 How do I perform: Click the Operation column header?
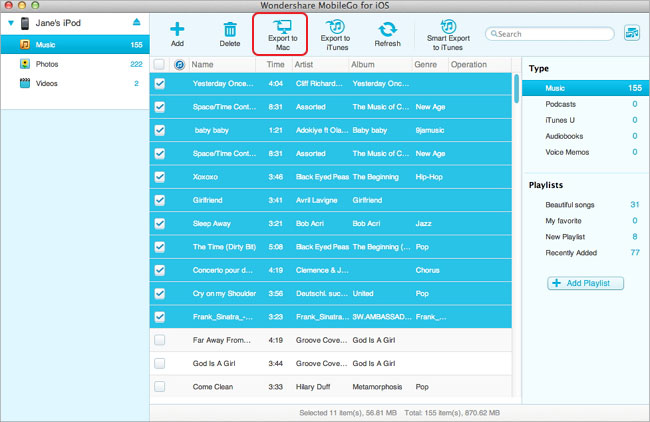[480, 65]
